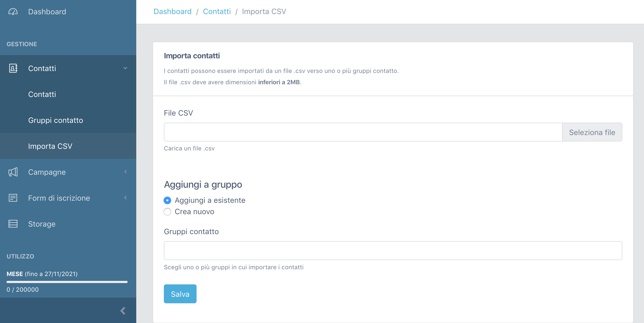Click the Contatti address book icon
644x323 pixels.
pos(13,68)
